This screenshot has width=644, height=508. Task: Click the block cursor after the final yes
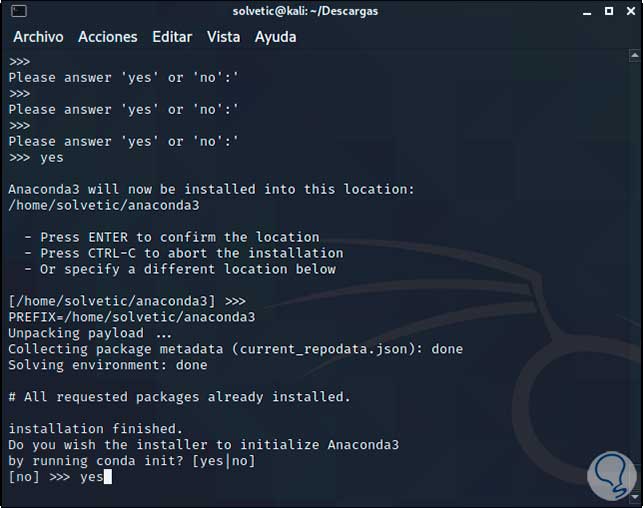pos(108,477)
